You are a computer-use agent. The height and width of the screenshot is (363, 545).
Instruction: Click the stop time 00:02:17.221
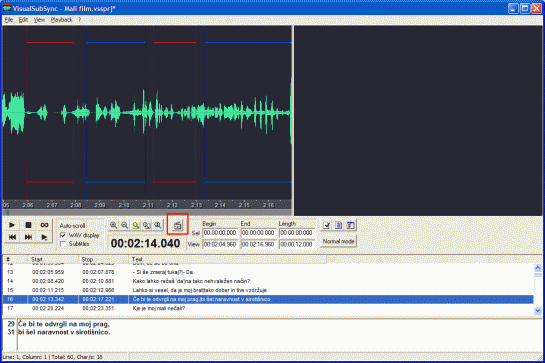coord(98,299)
